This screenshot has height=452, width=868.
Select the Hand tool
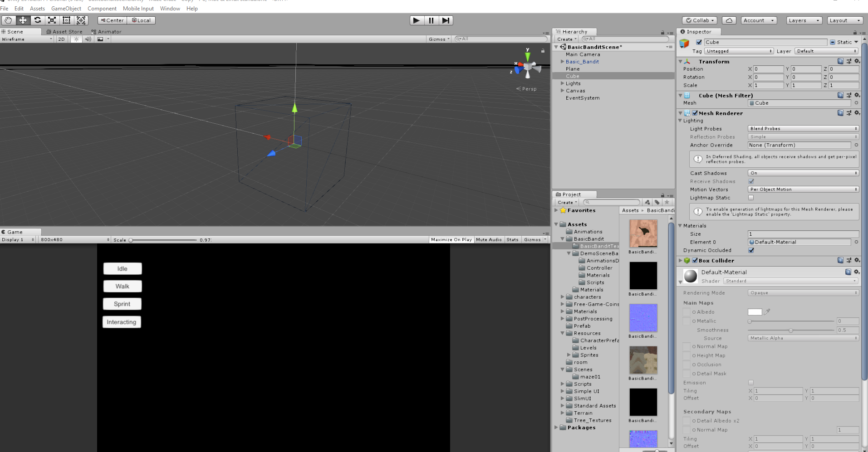pyautogui.click(x=8, y=20)
